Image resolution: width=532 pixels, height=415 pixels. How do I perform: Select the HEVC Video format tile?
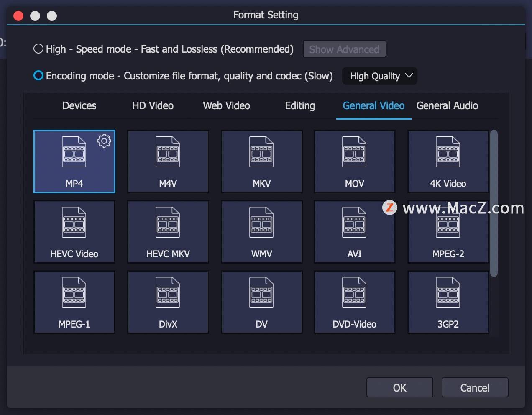74,232
